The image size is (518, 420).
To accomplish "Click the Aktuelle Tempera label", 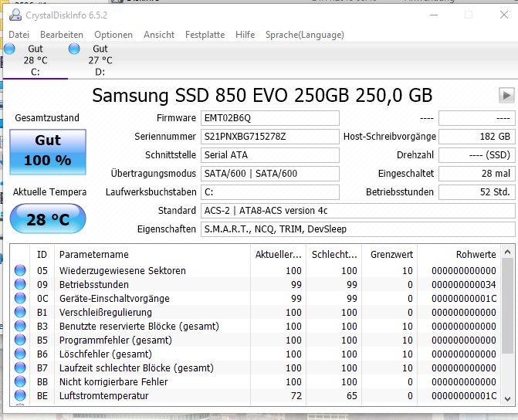I will click(49, 192).
